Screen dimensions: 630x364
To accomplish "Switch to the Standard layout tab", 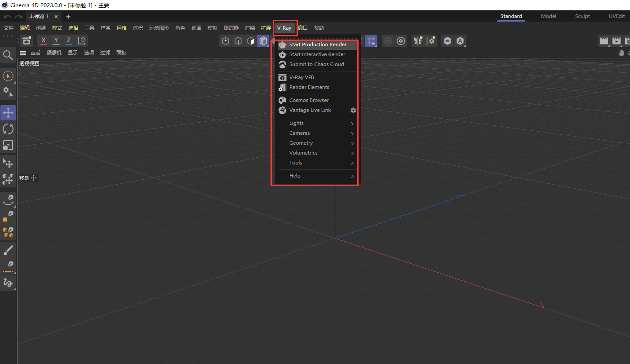I will click(x=511, y=16).
